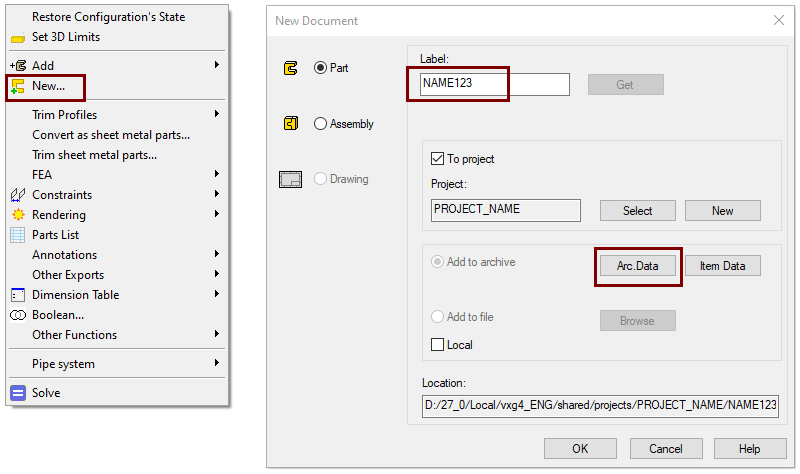Click the Boolean overlapping circles icon
Image resolution: width=800 pixels, height=474 pixels.
pyautogui.click(x=18, y=315)
